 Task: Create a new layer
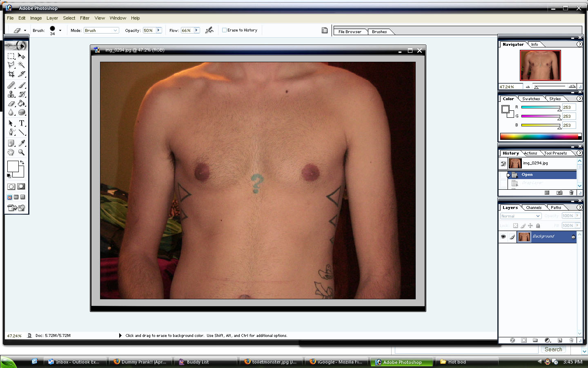coord(560,340)
